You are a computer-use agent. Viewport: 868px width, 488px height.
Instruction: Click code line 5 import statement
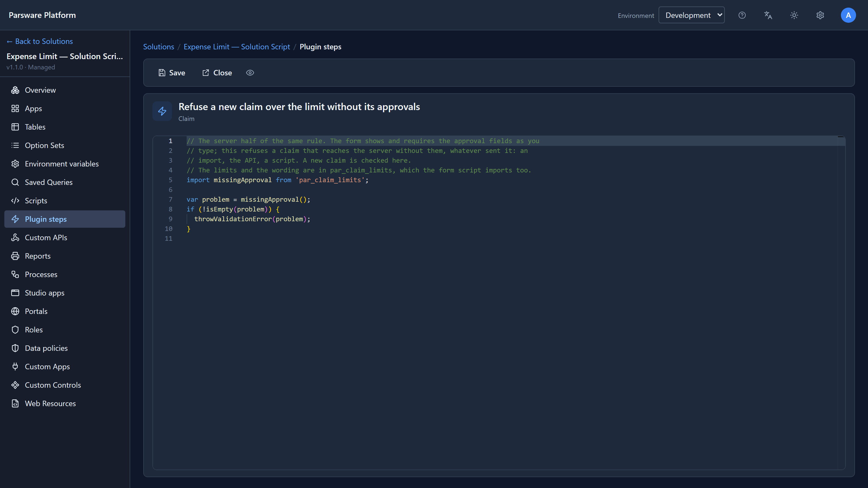(x=278, y=180)
